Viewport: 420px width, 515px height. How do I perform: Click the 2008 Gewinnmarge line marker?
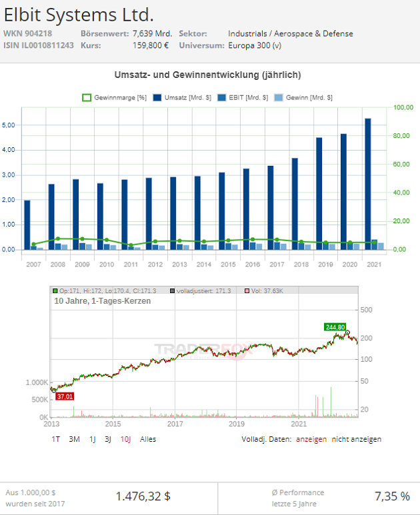point(58,239)
